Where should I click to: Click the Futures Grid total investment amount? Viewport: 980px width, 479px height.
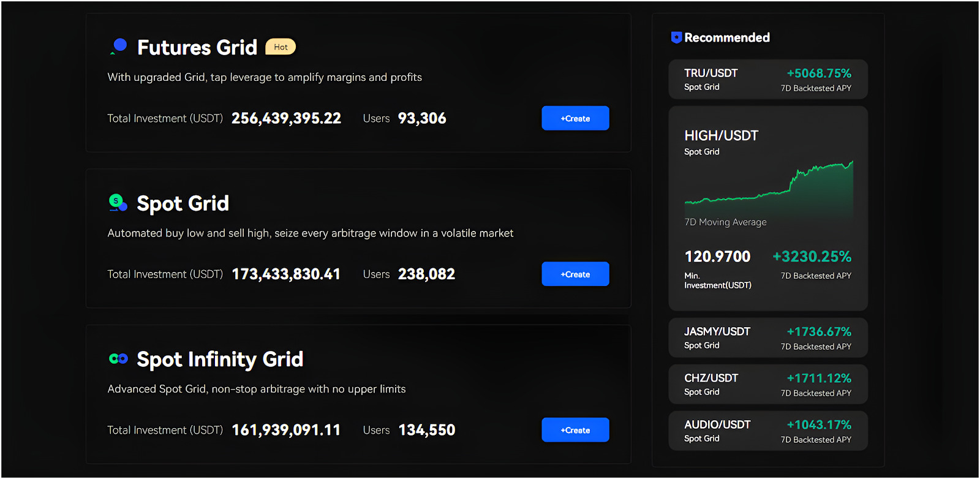click(286, 119)
